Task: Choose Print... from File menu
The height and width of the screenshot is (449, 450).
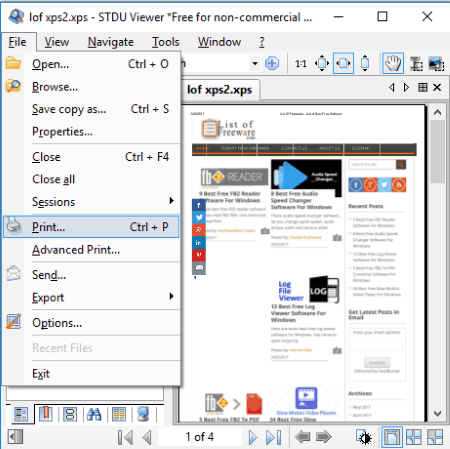Action: point(91,227)
